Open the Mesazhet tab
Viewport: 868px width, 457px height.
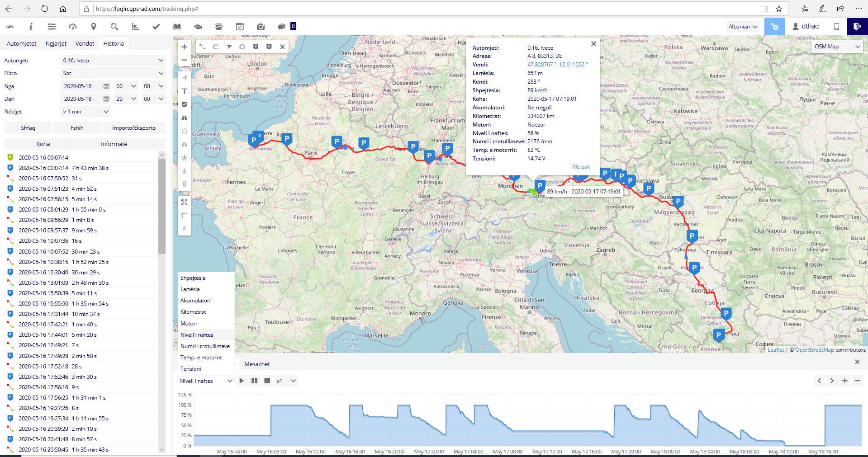[x=257, y=364]
